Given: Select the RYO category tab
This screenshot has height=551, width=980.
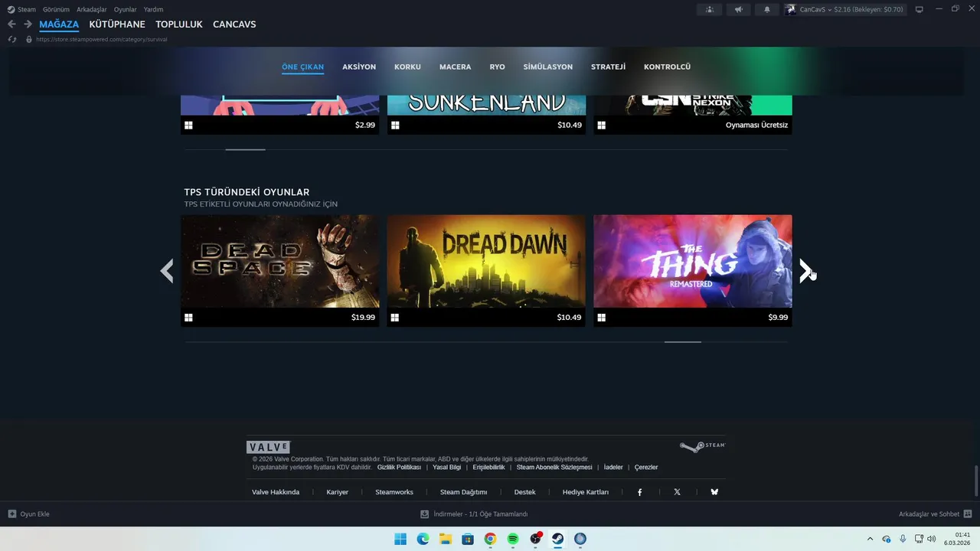Looking at the screenshot, I should (x=497, y=67).
